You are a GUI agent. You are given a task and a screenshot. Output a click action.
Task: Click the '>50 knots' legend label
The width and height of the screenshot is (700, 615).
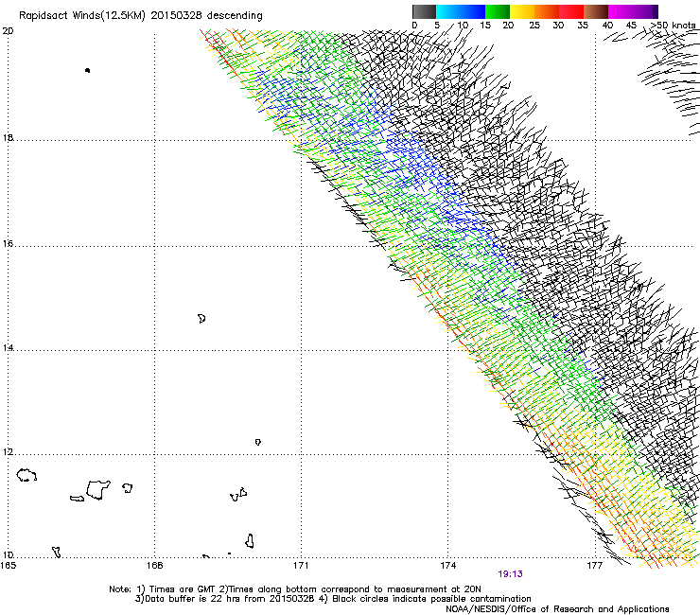click(x=673, y=26)
